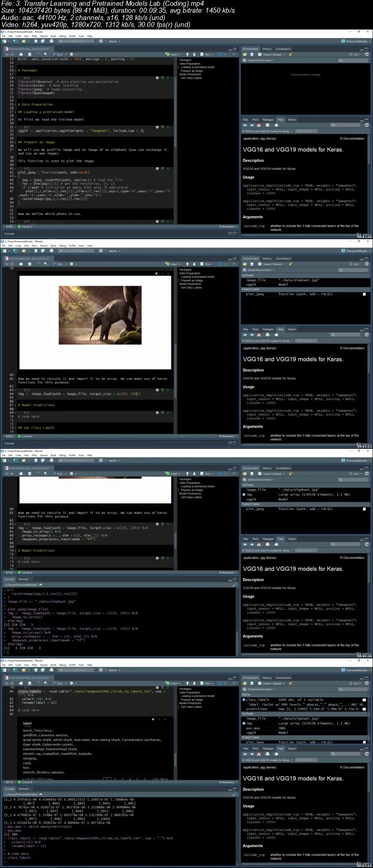This screenshot has width=373, height=868.
Task: Run the library chunk in 00:01:56 frame
Action: tap(168, 78)
